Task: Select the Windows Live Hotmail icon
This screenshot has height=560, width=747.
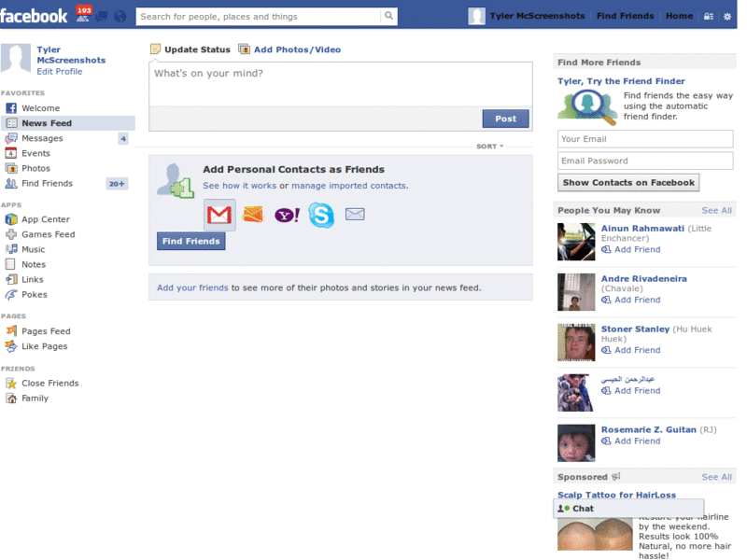Action: (253, 215)
